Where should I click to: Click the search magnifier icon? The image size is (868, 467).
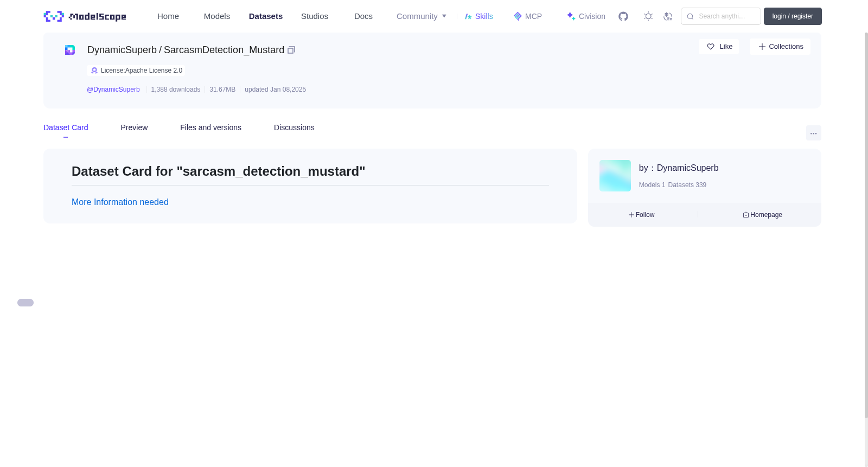pos(690,16)
